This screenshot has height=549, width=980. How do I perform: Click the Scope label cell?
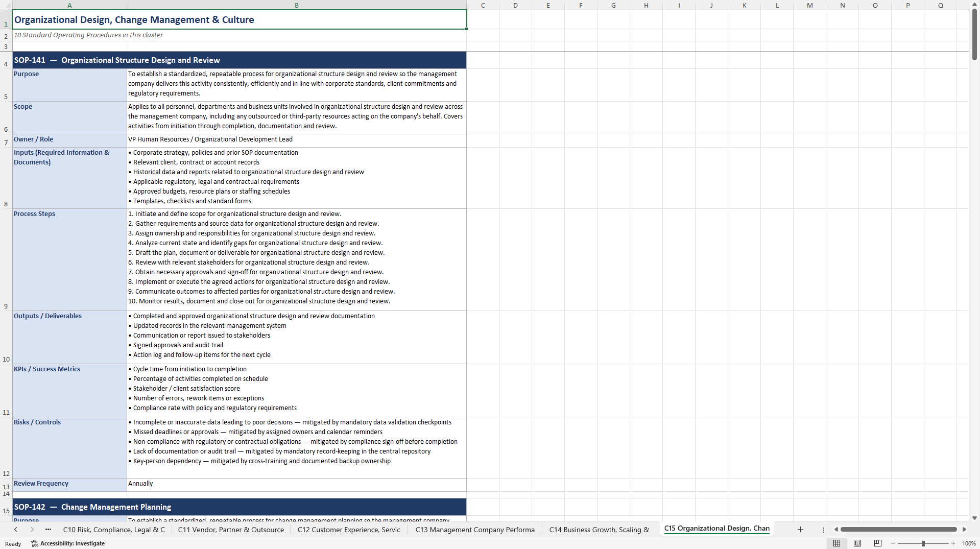click(69, 117)
